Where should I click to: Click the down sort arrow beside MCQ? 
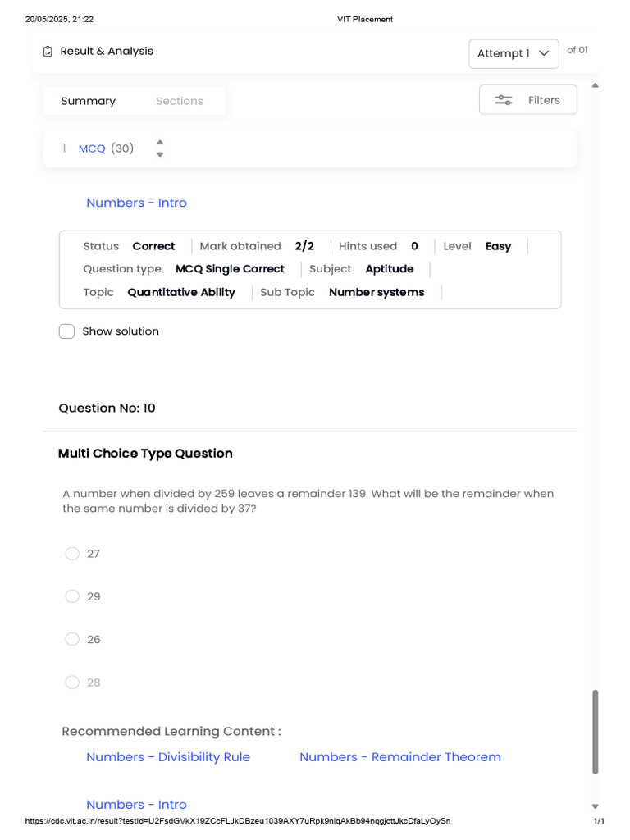point(160,155)
